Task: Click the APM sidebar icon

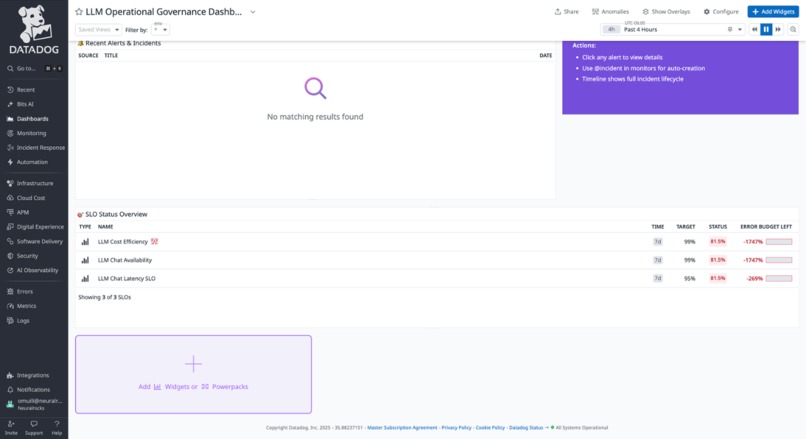Action: pos(10,212)
